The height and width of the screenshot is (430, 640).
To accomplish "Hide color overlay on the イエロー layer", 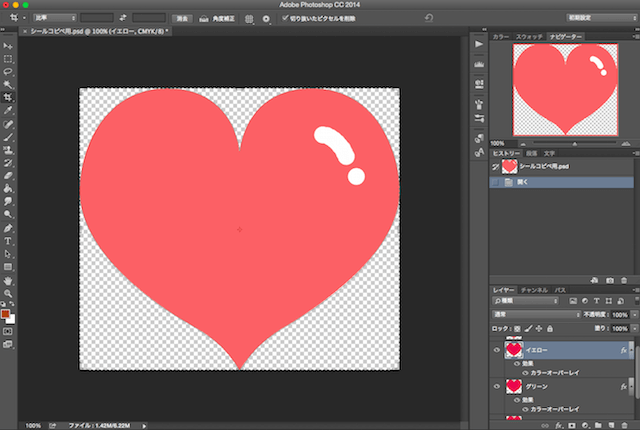I will [525, 373].
